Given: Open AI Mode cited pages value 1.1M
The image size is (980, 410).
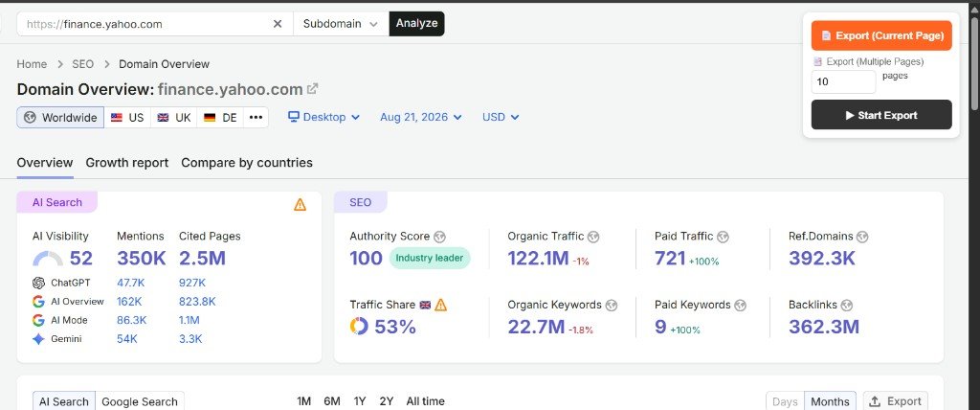Looking at the screenshot, I should (189, 321).
